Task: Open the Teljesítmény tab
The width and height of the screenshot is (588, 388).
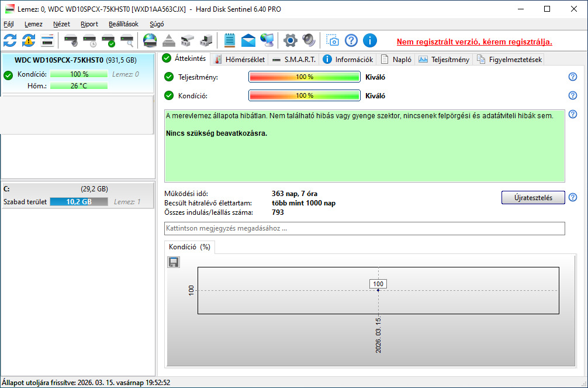Action: [444, 59]
